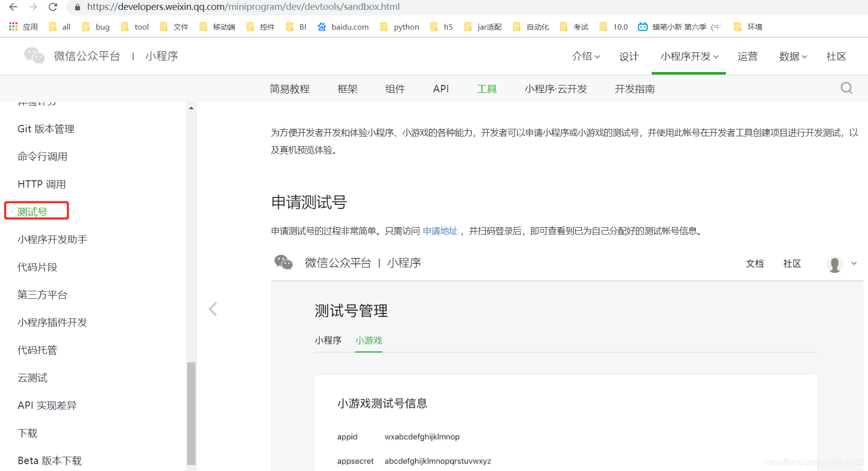Open the '移动端' bookmark folder
The height and width of the screenshot is (471, 868).
click(217, 27)
